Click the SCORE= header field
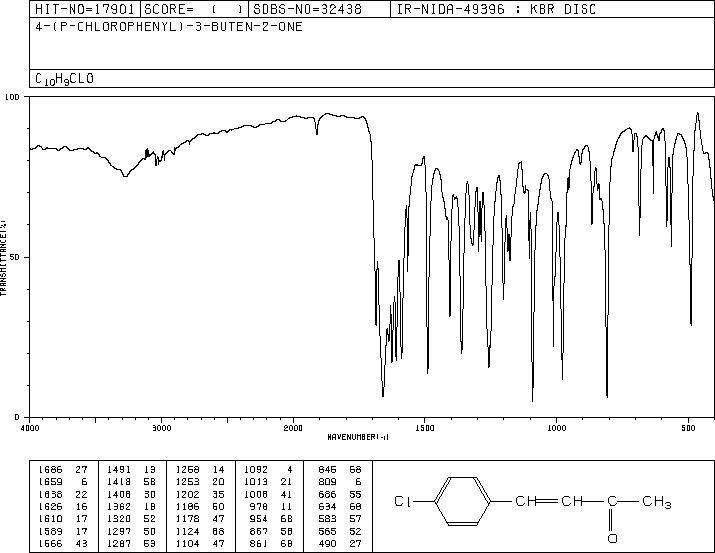 194,9
